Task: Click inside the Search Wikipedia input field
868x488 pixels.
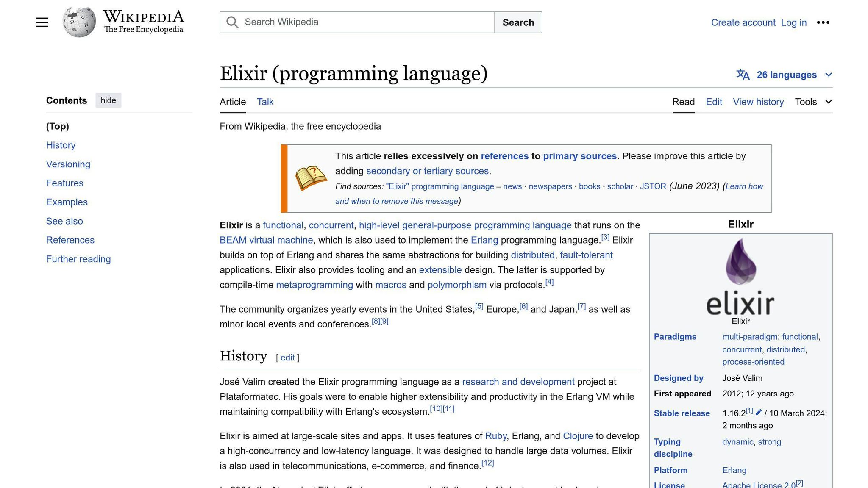Action: (360, 22)
